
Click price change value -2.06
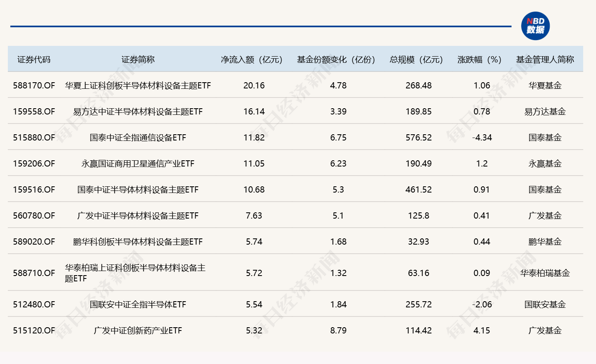pyautogui.click(x=482, y=305)
